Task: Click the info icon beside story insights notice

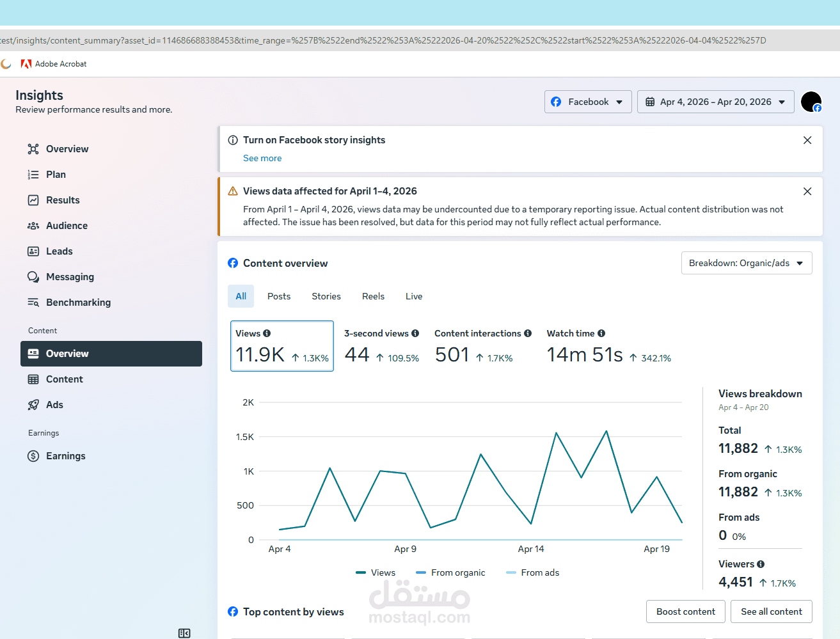Action: pos(233,140)
